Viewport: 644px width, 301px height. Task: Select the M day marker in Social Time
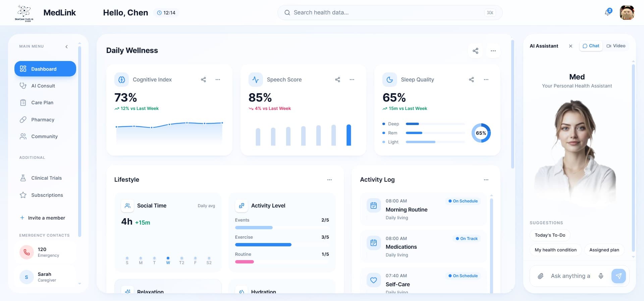pos(141,260)
